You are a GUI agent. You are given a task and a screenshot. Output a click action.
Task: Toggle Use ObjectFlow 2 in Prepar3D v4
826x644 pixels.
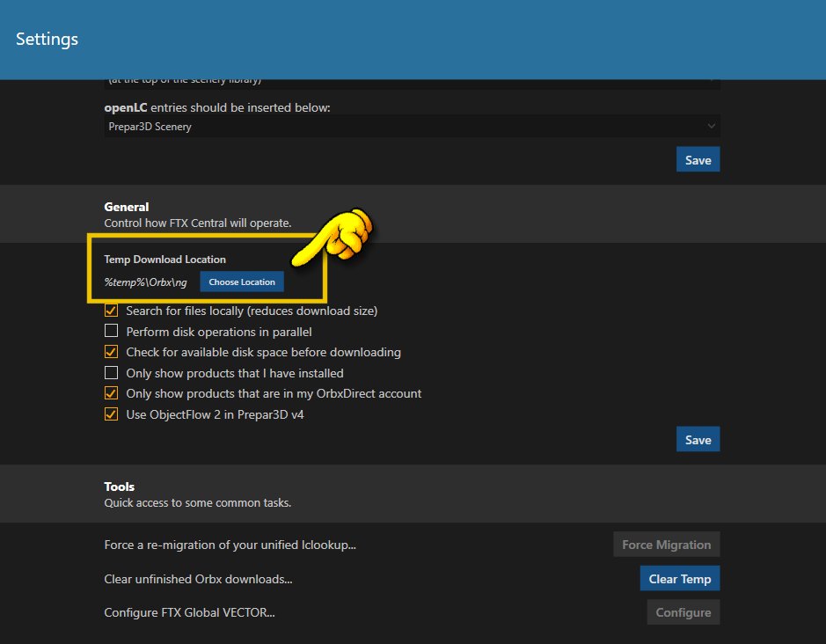click(111, 414)
